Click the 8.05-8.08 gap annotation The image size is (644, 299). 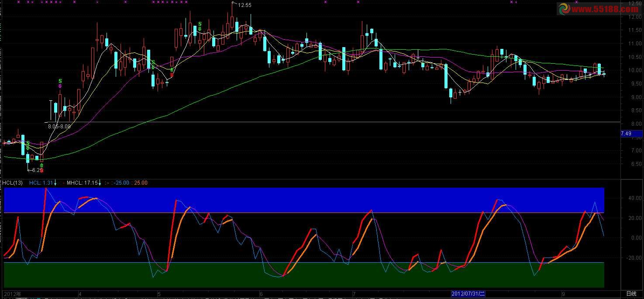click(59, 126)
